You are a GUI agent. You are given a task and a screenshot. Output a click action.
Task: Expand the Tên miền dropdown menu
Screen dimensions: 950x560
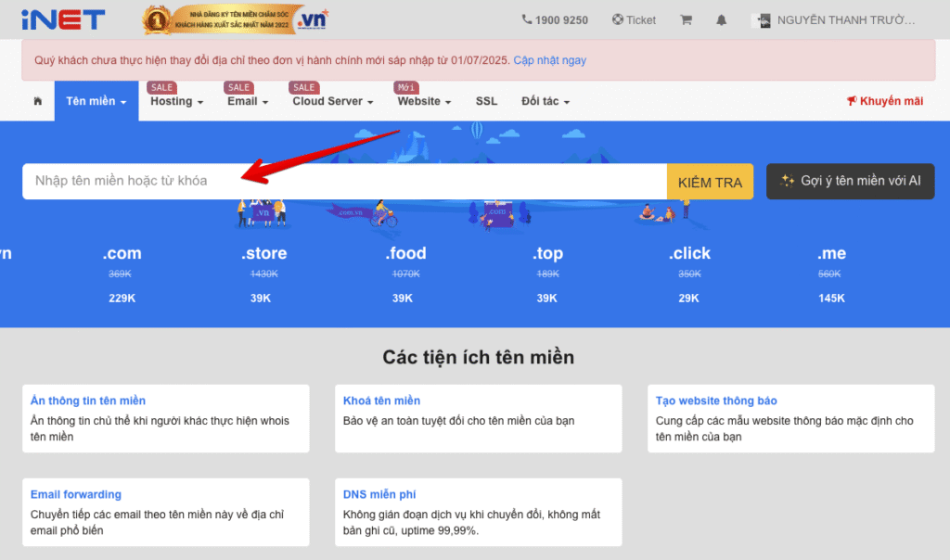(x=96, y=101)
